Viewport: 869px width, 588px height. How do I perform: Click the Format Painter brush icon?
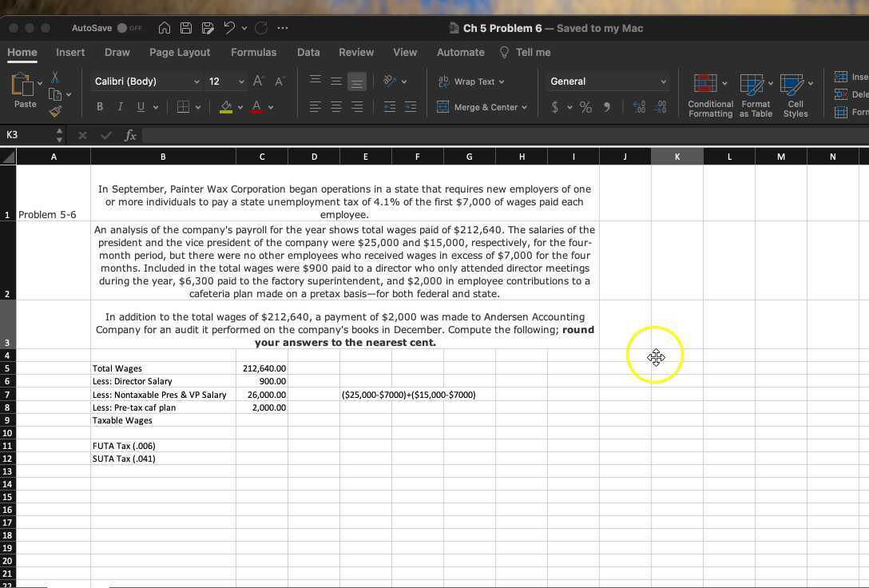55,111
